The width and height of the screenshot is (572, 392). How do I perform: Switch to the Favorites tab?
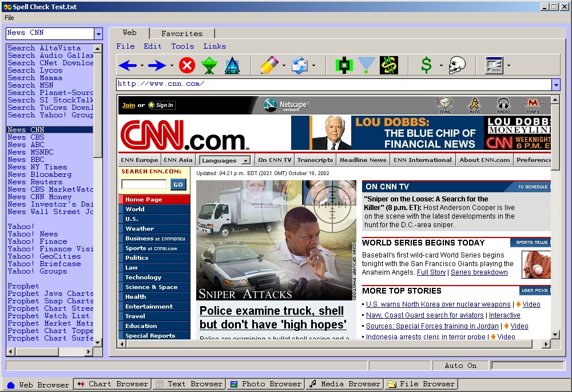click(182, 34)
